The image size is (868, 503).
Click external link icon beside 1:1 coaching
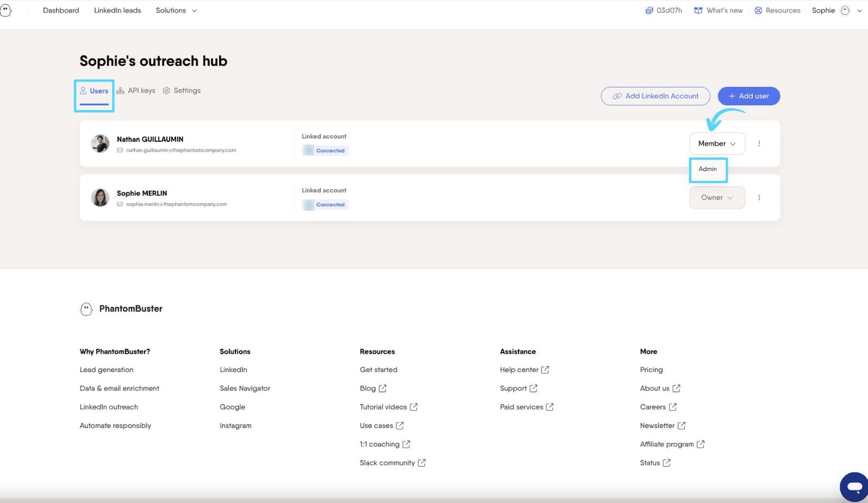pos(407,444)
